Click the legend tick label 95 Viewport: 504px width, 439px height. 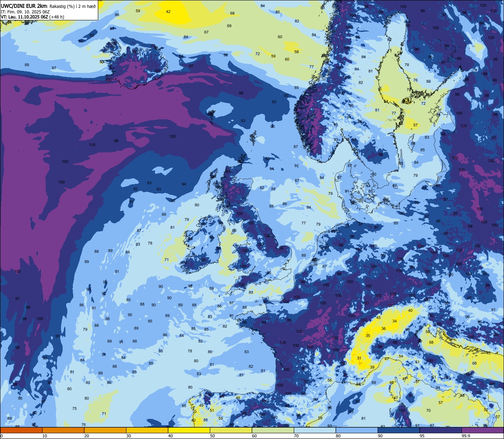tap(422, 436)
